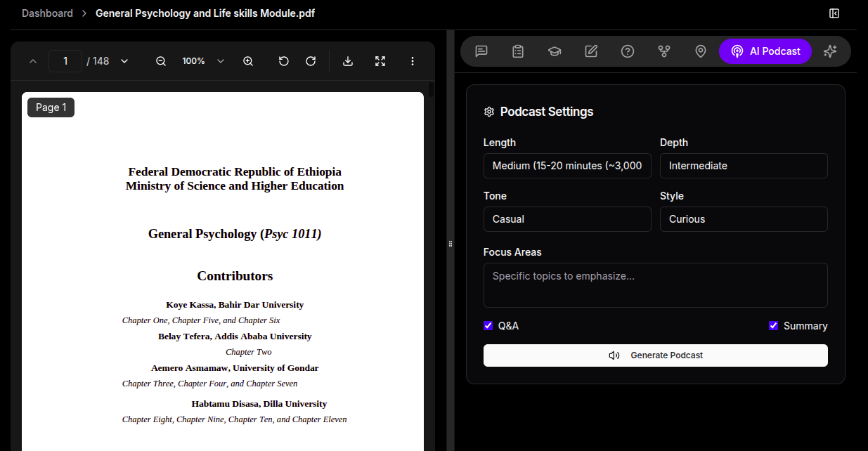The image size is (868, 451).
Task: Click the page number input field
Action: point(65,61)
